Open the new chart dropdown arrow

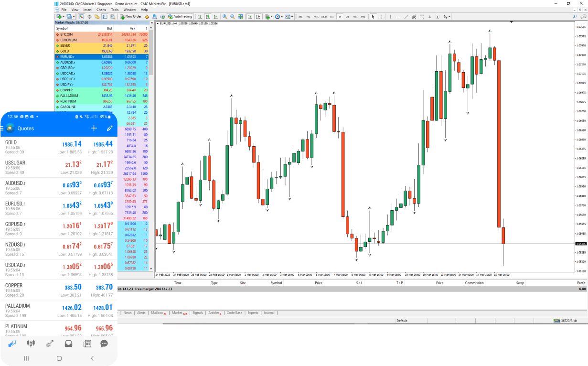(x=64, y=17)
